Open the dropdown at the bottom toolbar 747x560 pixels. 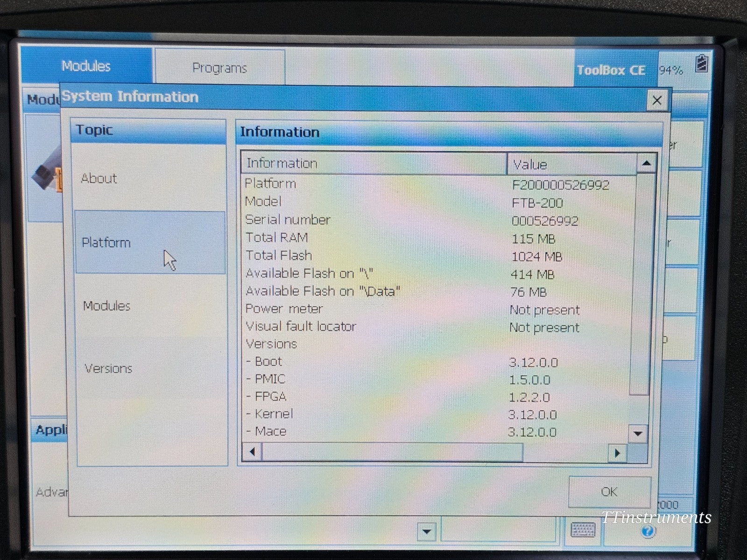[426, 531]
